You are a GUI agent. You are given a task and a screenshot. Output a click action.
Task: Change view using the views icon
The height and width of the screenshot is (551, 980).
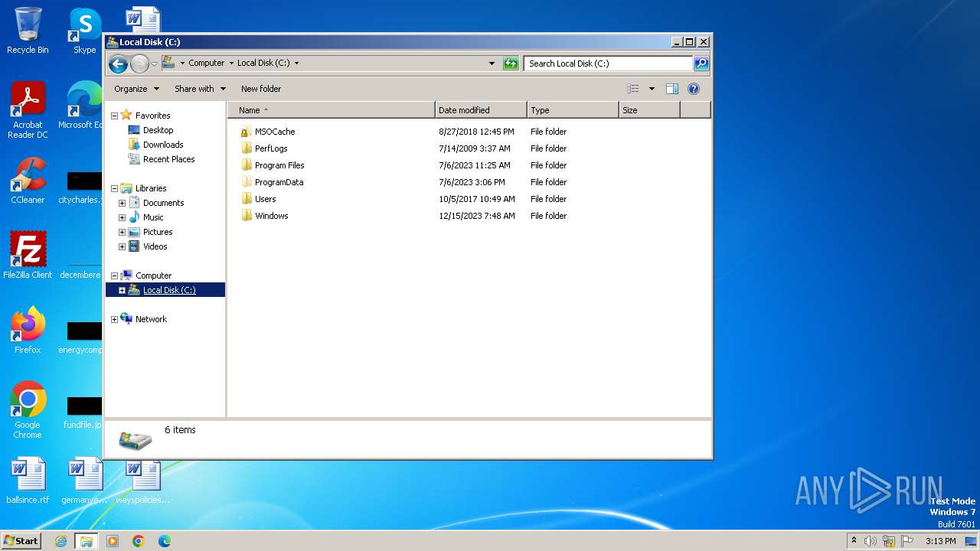632,89
